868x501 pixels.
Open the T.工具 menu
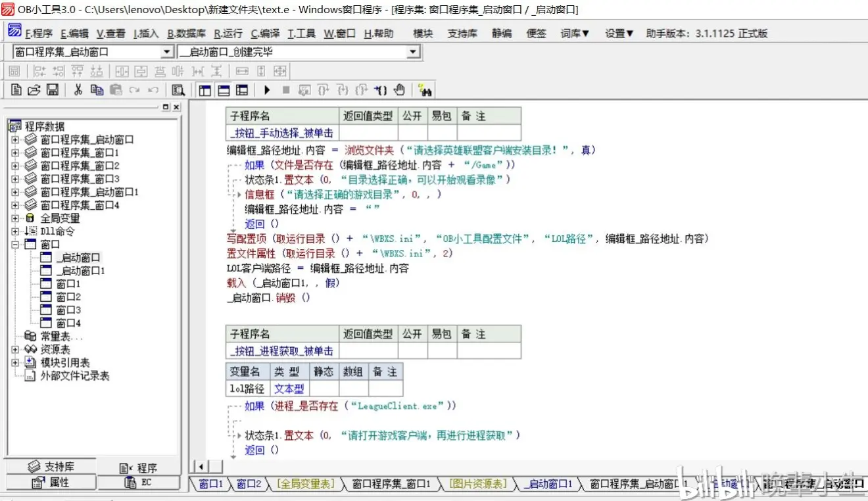[x=301, y=34]
